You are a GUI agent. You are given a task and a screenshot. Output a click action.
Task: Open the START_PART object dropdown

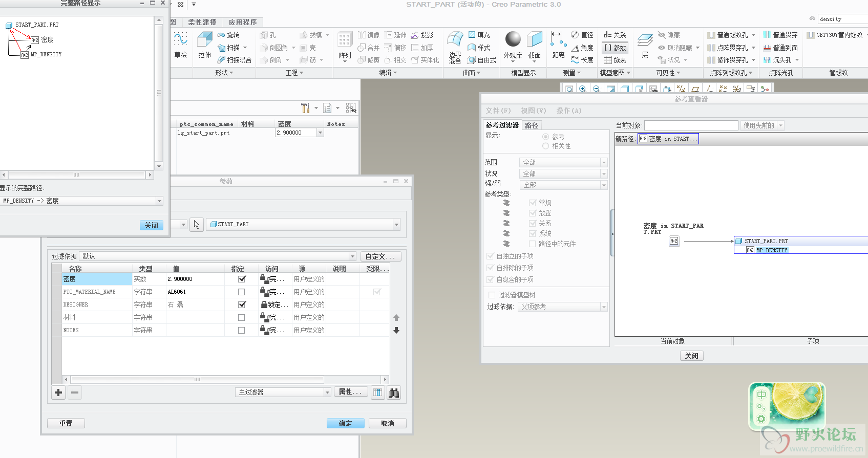[303, 225]
